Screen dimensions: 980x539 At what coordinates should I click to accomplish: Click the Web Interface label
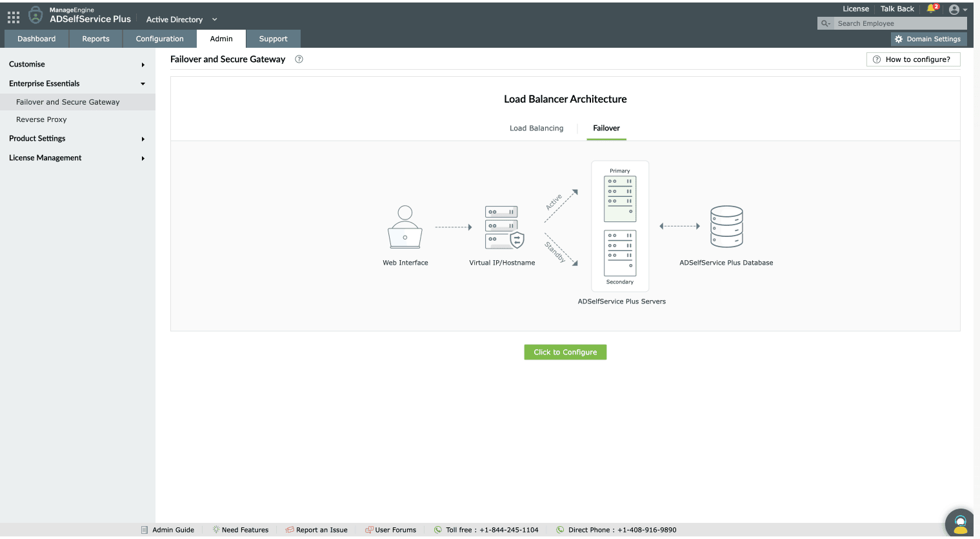point(405,263)
